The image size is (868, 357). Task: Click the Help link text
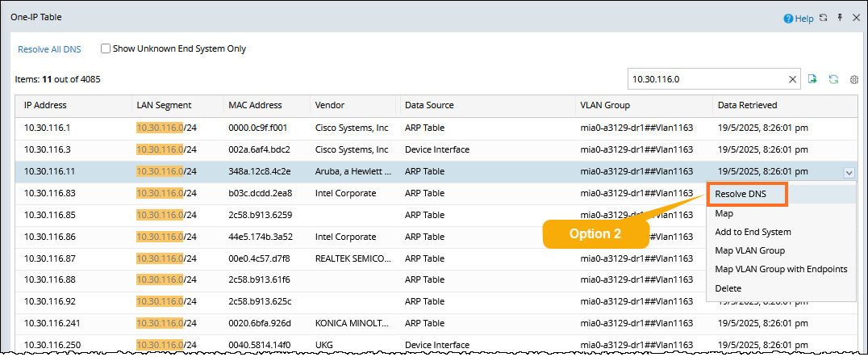pyautogui.click(x=803, y=18)
